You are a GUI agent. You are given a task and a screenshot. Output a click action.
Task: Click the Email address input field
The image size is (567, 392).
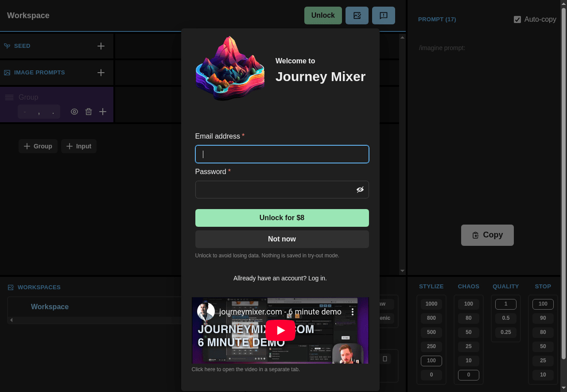[282, 154]
